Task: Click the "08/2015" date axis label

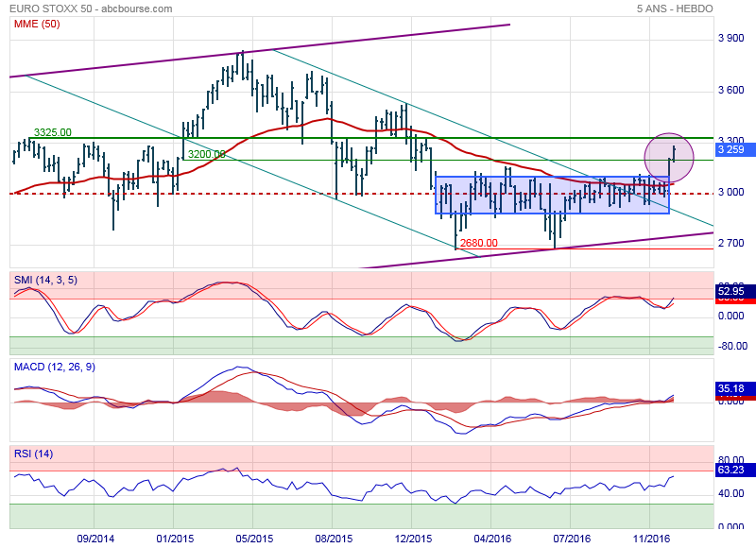Action: (x=334, y=539)
